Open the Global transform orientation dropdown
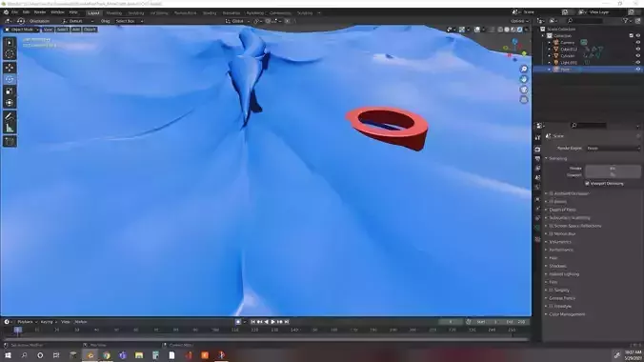The width and height of the screenshot is (644, 362). [x=237, y=21]
